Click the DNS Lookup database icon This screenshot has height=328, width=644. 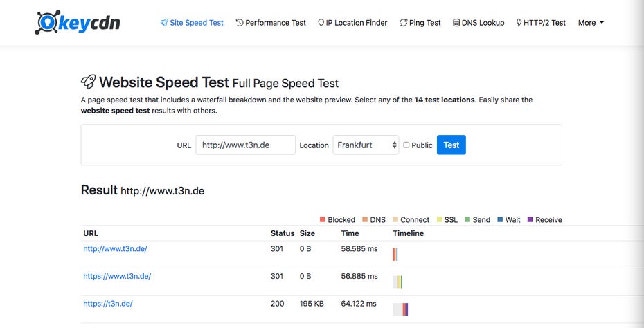[456, 23]
